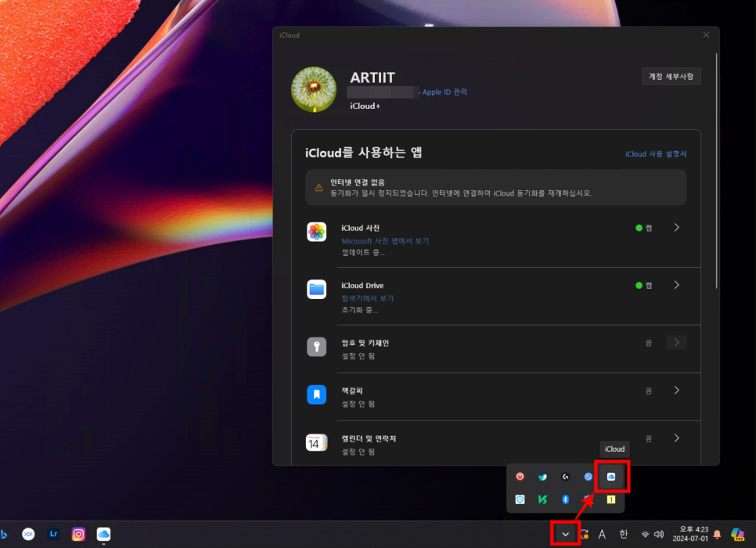Click the sync icon with the orange dot in the tray
The height and width of the screenshot is (548, 756).
click(585, 534)
